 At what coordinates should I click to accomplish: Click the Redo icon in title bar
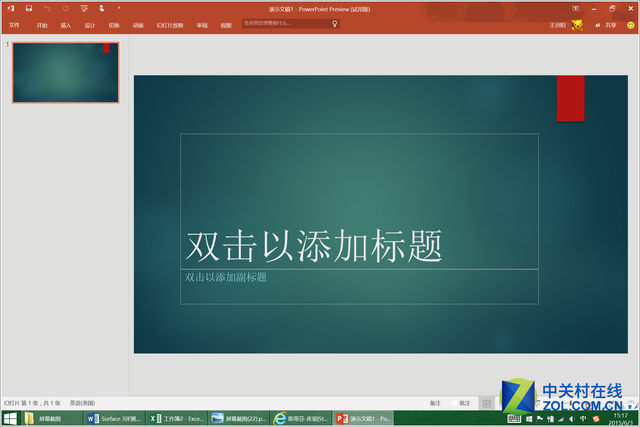point(65,9)
